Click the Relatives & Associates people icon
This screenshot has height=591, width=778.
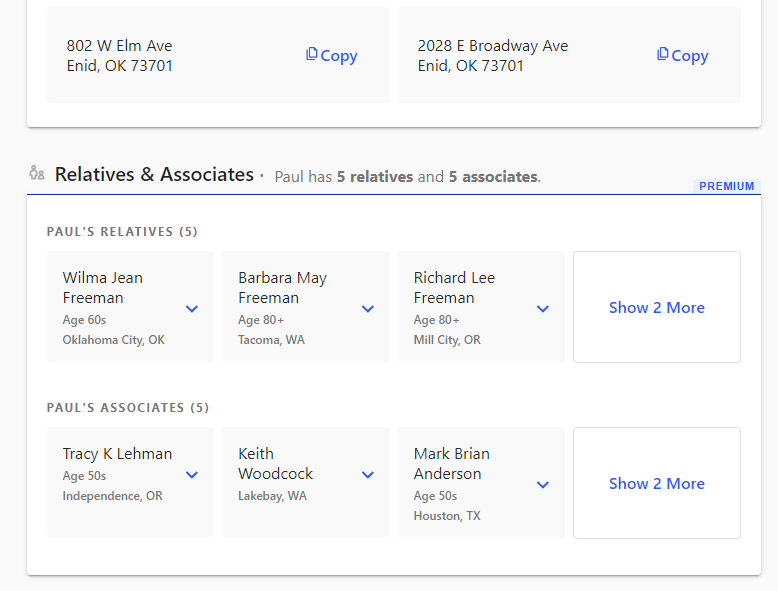coord(37,173)
